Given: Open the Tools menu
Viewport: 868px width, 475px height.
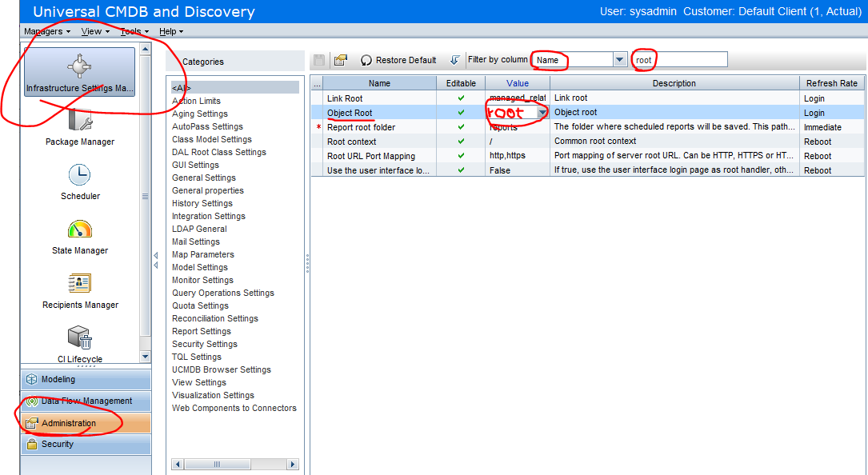Looking at the screenshot, I should pos(134,31).
